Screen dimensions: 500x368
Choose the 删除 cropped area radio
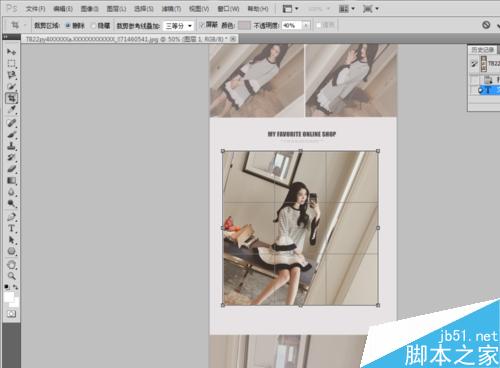point(68,25)
